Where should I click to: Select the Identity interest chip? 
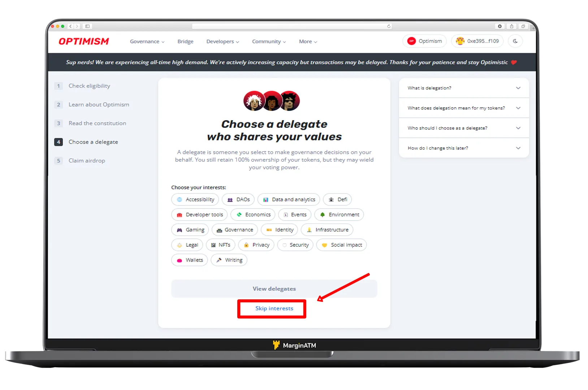pyautogui.click(x=280, y=230)
